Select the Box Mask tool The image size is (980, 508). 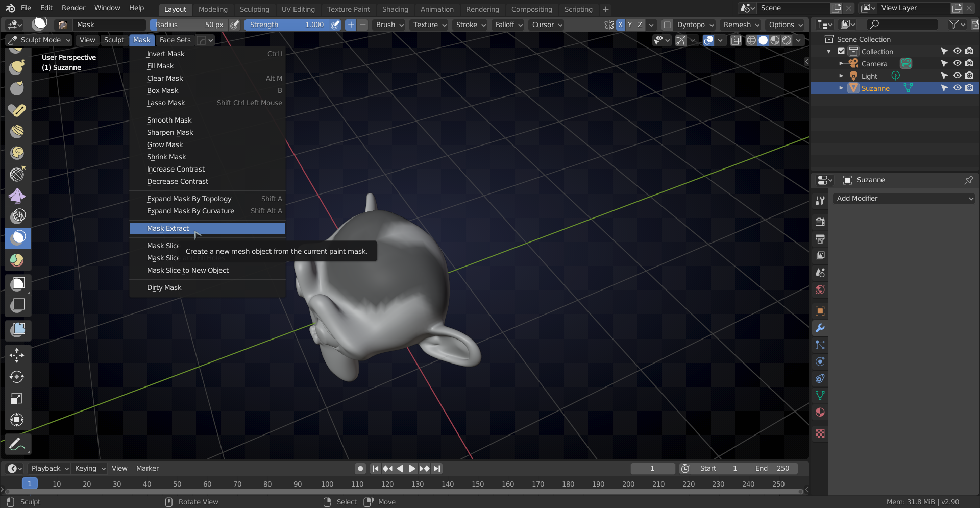[18, 284]
